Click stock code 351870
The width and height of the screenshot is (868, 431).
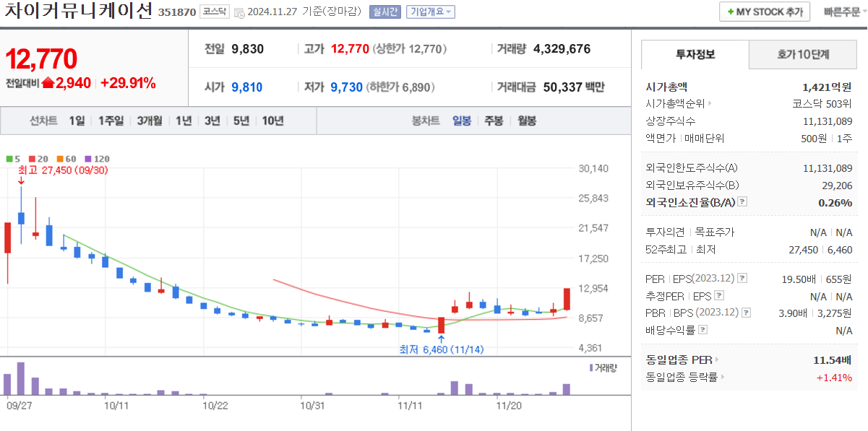point(176,12)
